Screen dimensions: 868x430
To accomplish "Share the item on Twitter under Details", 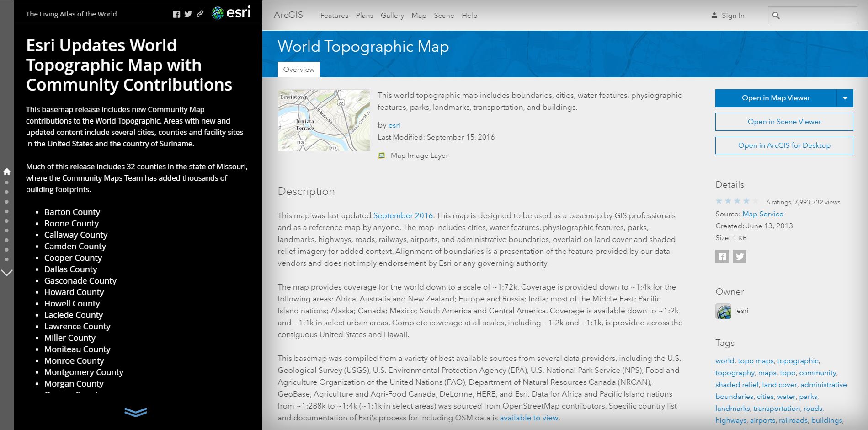I will click(x=740, y=257).
